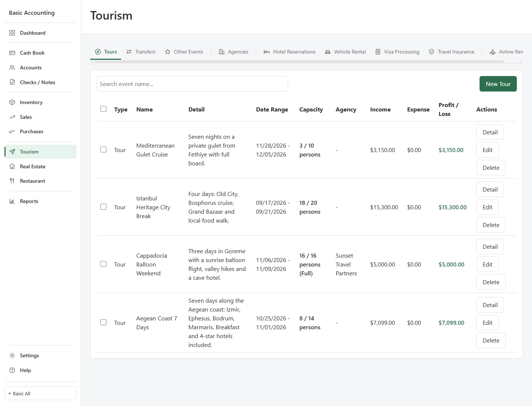Screen dimensions: 532x406
Task: Select the Accounts people icon
Action: [x=12, y=68]
